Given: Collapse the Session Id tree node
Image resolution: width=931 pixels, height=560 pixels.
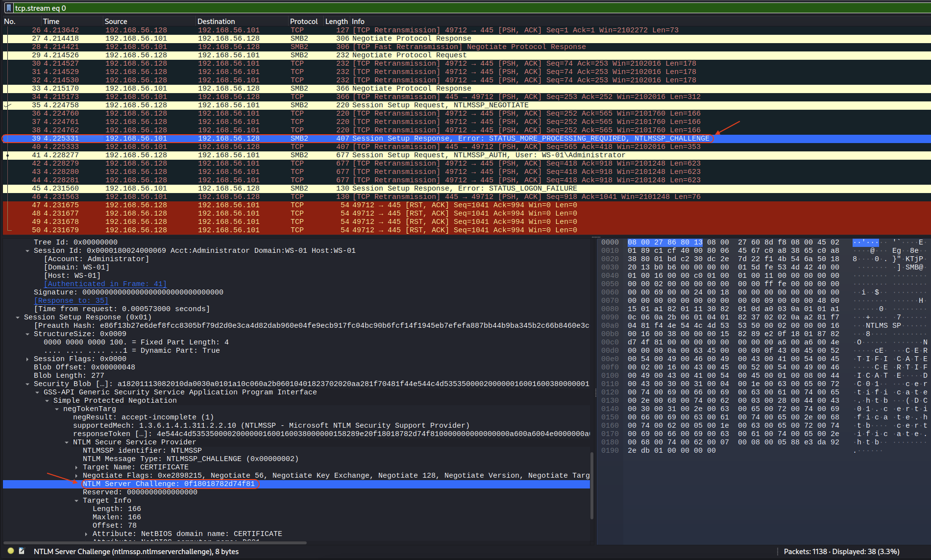Looking at the screenshot, I should (x=27, y=250).
